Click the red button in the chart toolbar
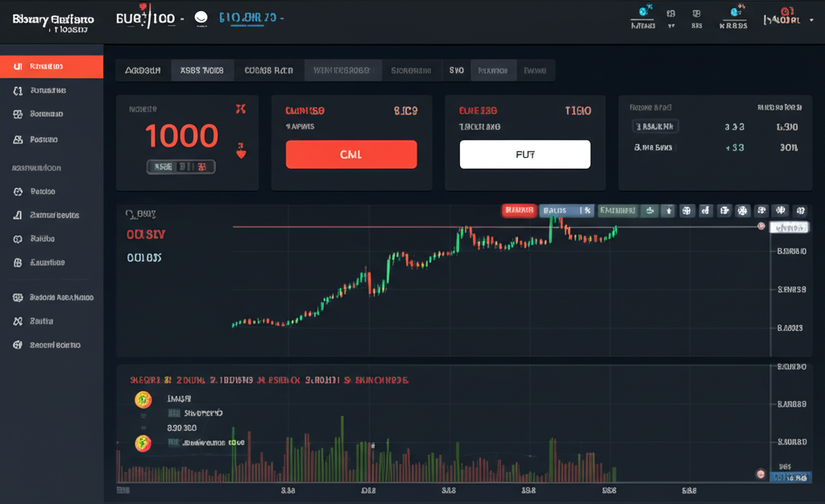Screen dimensions: 825x504 [x=519, y=211]
